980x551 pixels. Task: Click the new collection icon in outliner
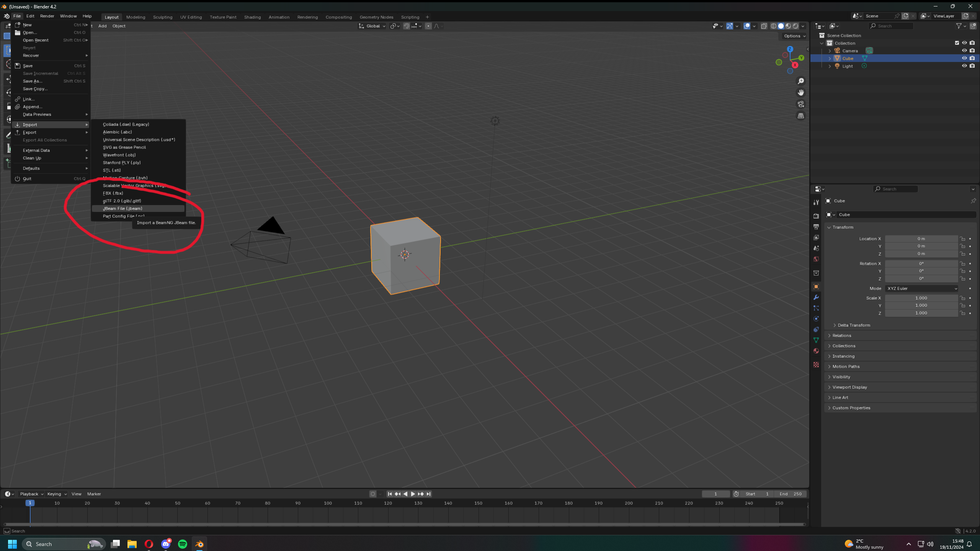(973, 26)
